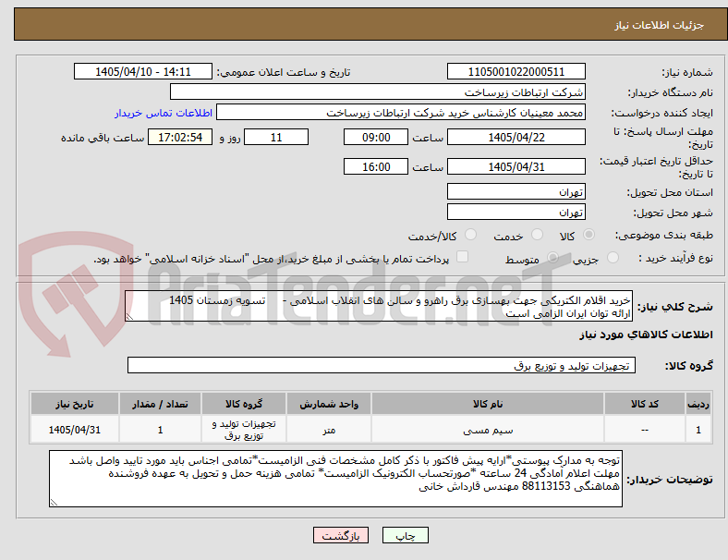Click the استان محل تحویل تهران field

tap(516, 191)
